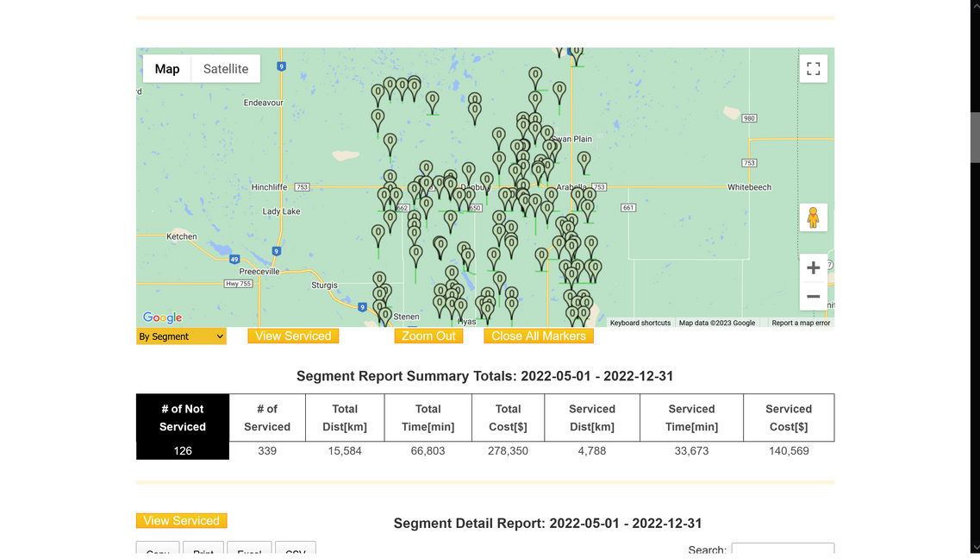
Task: Select the Serviced Time[min] header
Action: click(x=691, y=418)
